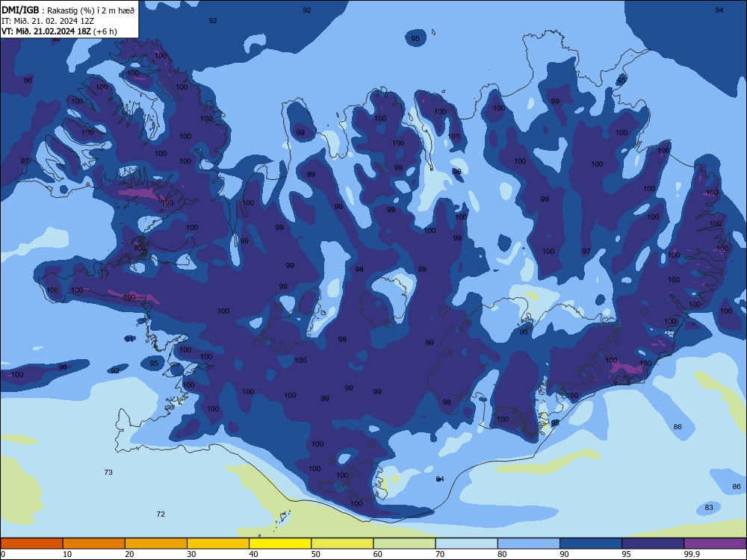Click the '10' legend scale label
This screenshot has height=560, width=747.
pyautogui.click(x=67, y=554)
